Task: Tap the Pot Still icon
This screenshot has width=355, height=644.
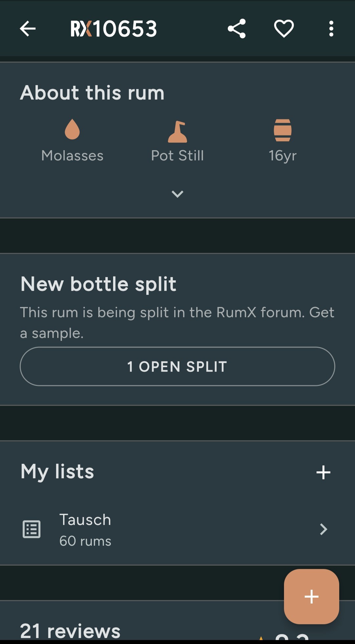Action: click(177, 131)
